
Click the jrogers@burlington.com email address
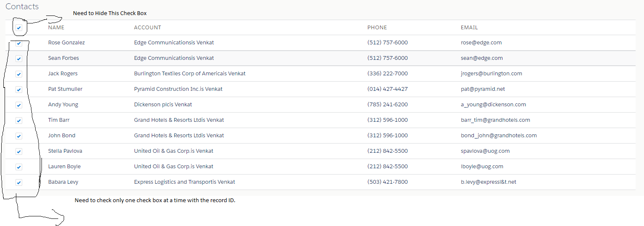tap(491, 74)
